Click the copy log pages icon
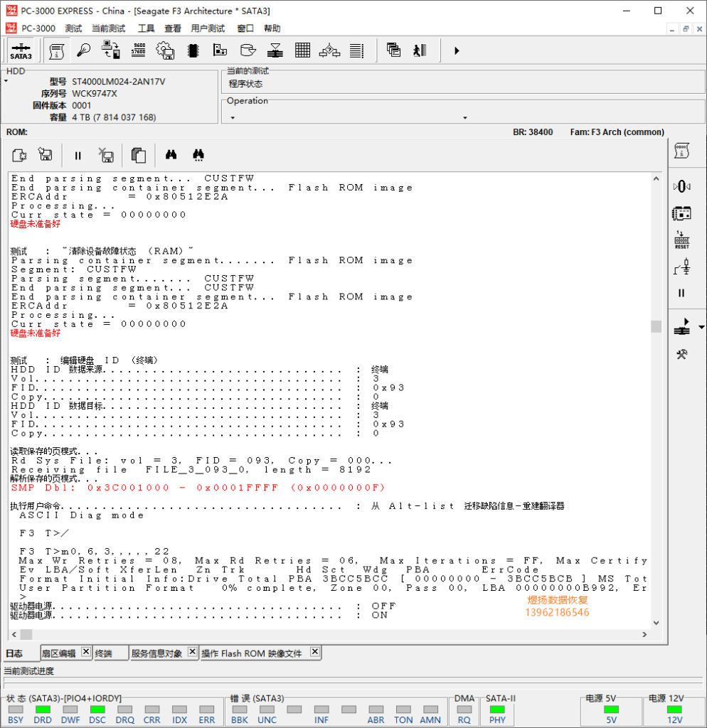Image resolution: width=707 pixels, height=728 pixels. click(139, 155)
